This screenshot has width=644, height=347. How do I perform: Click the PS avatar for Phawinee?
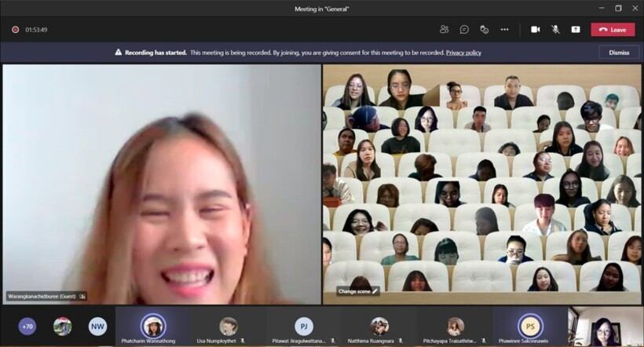click(x=530, y=325)
